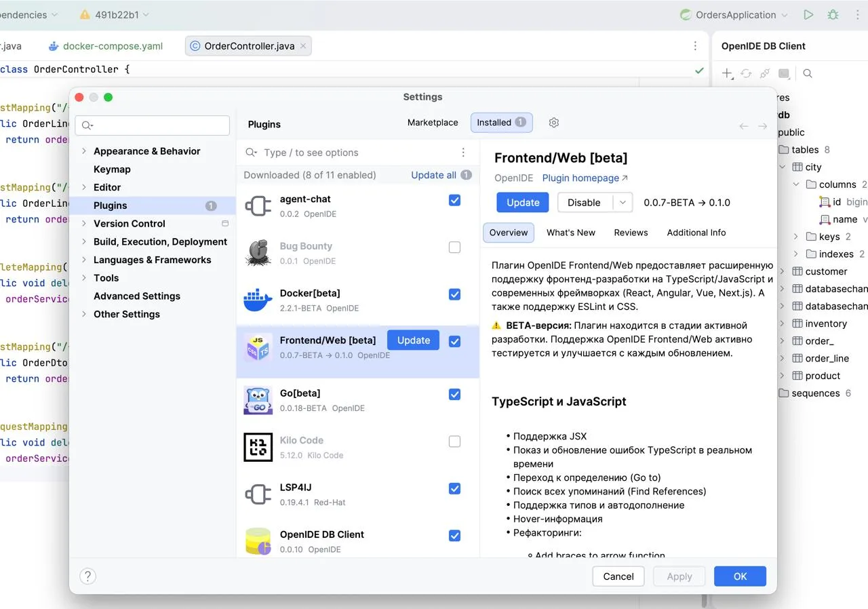
Task: Go forward in Settings navigation
Action: coord(763,126)
